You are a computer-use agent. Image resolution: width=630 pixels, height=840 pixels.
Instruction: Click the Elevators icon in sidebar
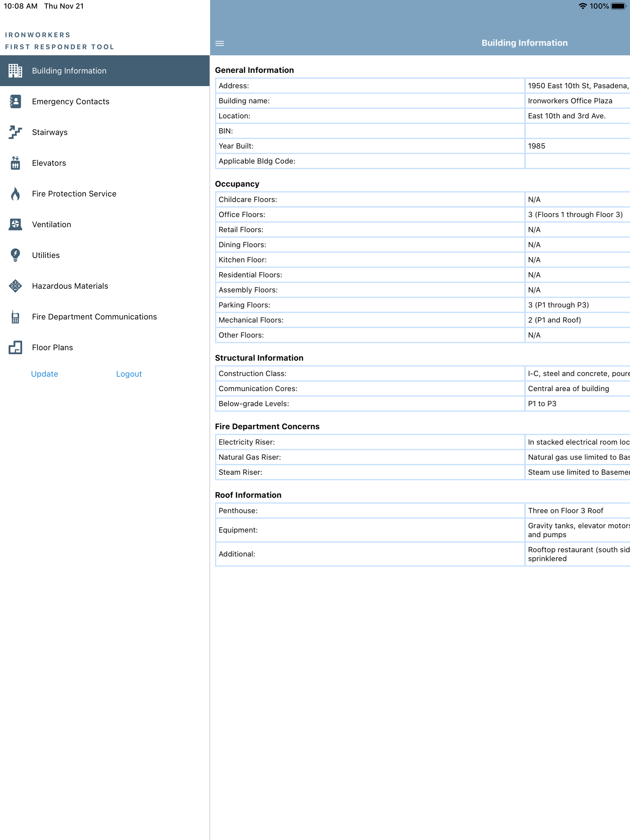[15, 163]
